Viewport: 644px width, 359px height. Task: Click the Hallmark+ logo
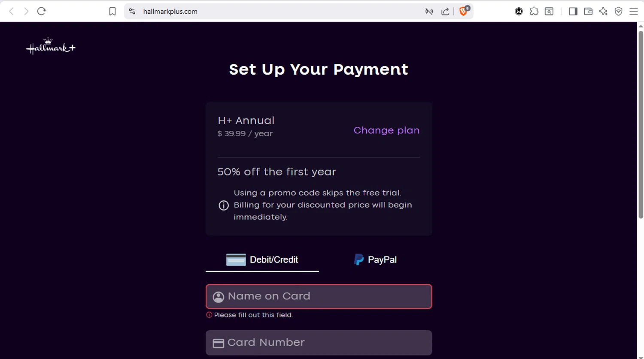click(x=51, y=46)
